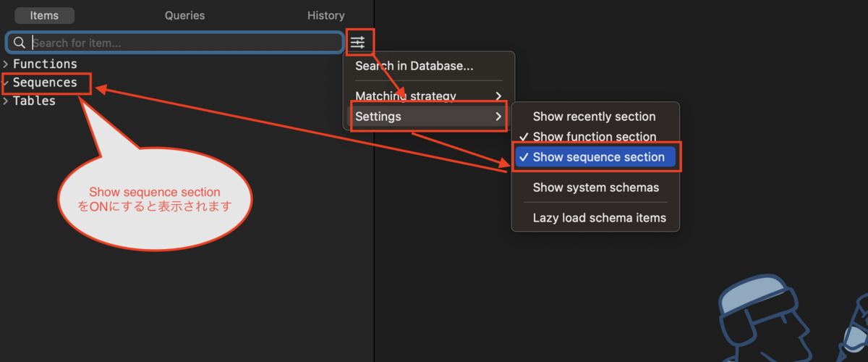Focus the Search for item field
Screen dimensions: 868x362
[174, 43]
